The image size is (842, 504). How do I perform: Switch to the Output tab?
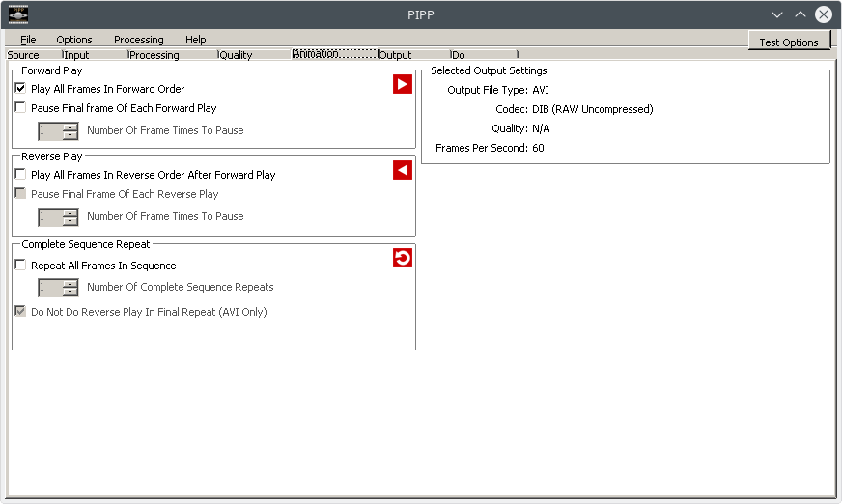[396, 55]
